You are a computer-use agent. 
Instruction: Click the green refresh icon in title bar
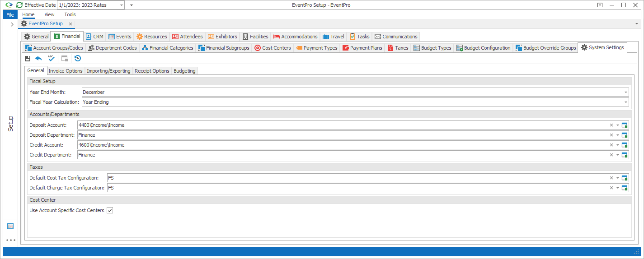[x=19, y=5]
